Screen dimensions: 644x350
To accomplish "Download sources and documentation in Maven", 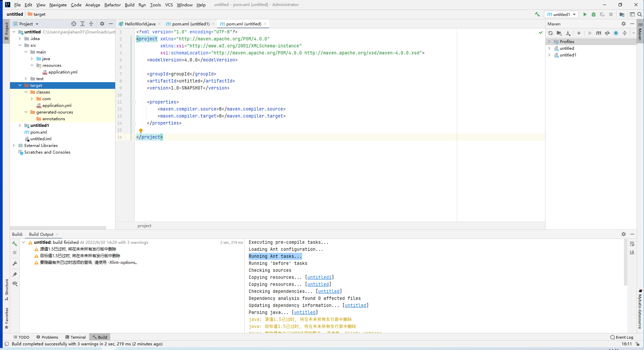I will click(x=568, y=33).
